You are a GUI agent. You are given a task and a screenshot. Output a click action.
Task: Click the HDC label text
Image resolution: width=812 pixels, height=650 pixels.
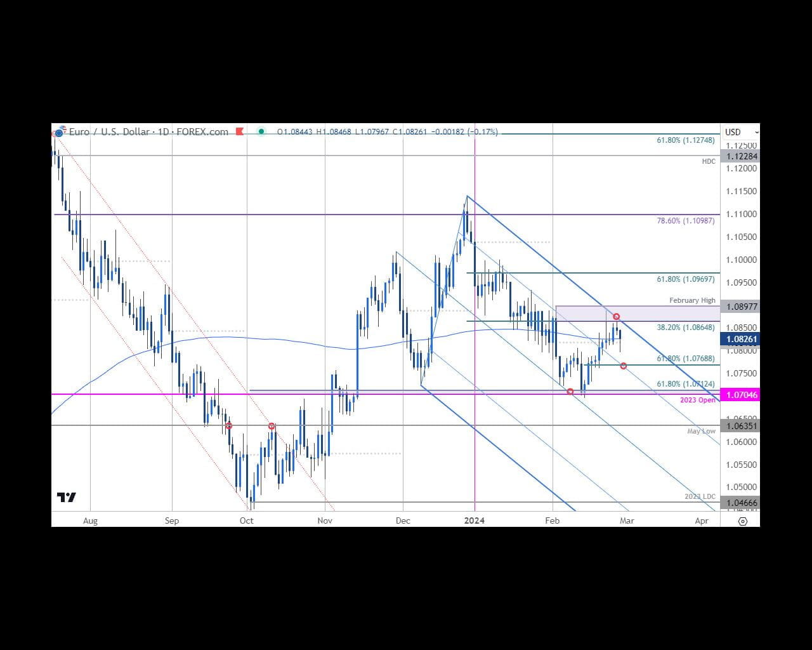[x=709, y=161]
